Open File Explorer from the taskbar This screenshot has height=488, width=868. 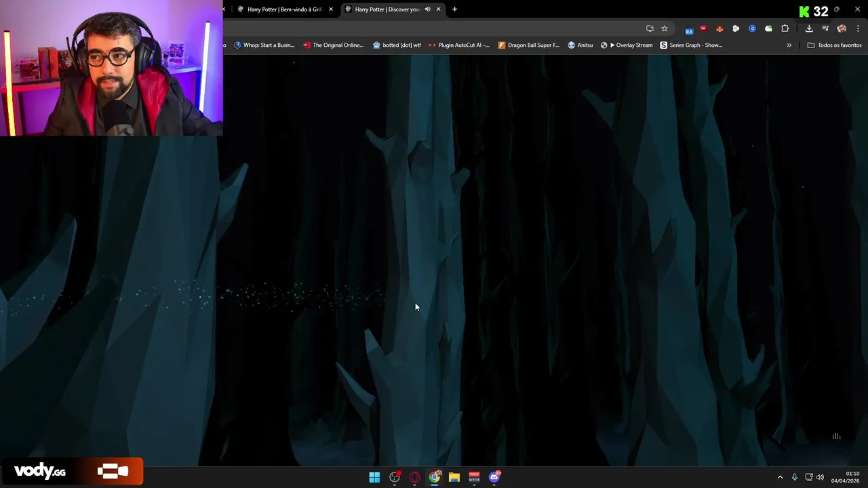click(454, 477)
